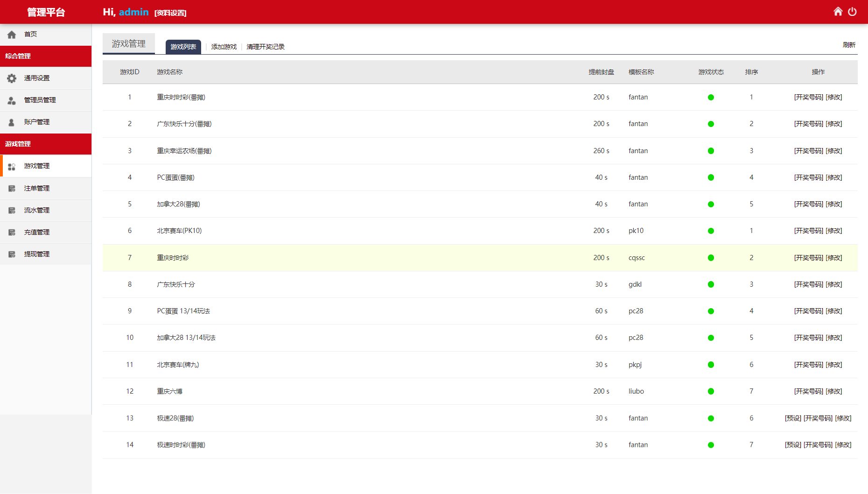Click 开奖号码 for game ID 8 广东快乐十分
868x494 pixels.
click(x=808, y=284)
